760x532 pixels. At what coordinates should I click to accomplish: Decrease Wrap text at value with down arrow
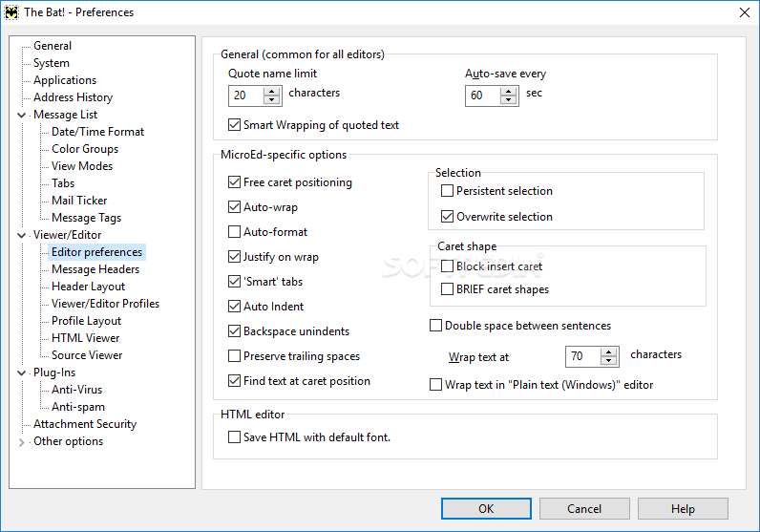pos(608,361)
